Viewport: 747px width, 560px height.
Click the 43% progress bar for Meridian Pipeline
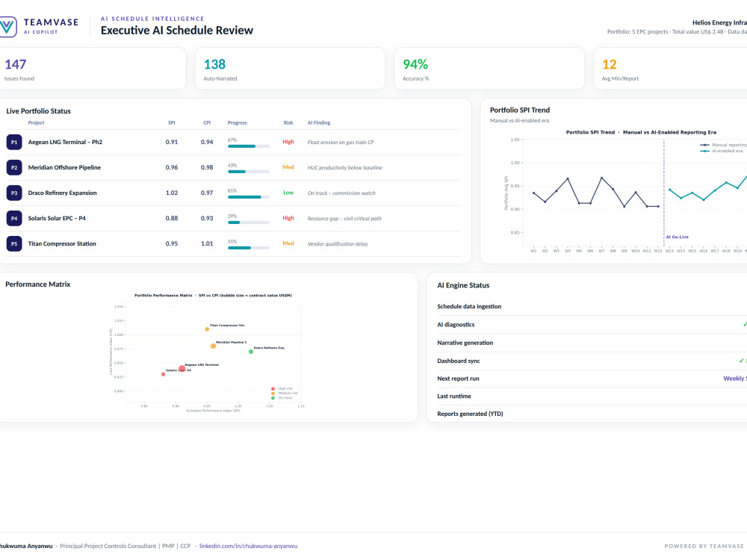(249, 172)
